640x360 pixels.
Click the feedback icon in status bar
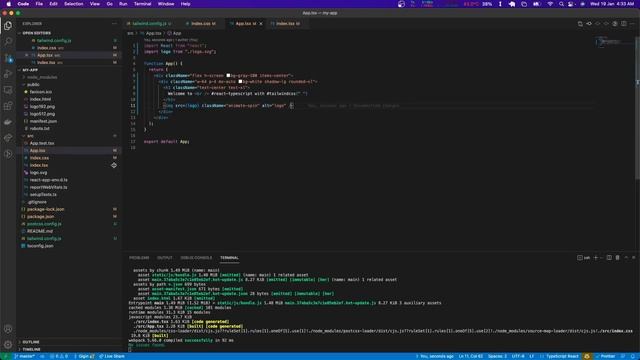(x=623, y=356)
